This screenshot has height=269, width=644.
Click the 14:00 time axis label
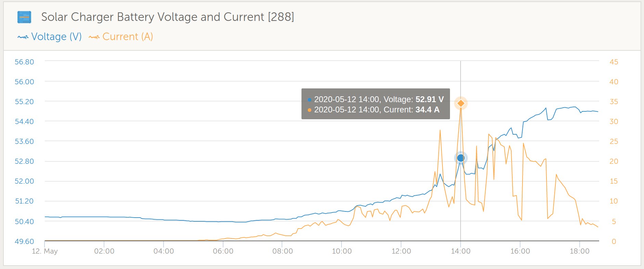[461, 251]
